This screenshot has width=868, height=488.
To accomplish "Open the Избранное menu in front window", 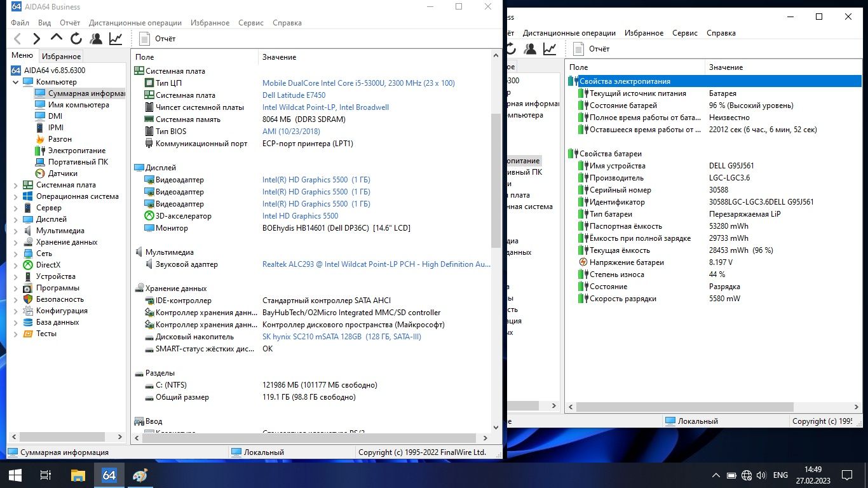I will click(210, 22).
